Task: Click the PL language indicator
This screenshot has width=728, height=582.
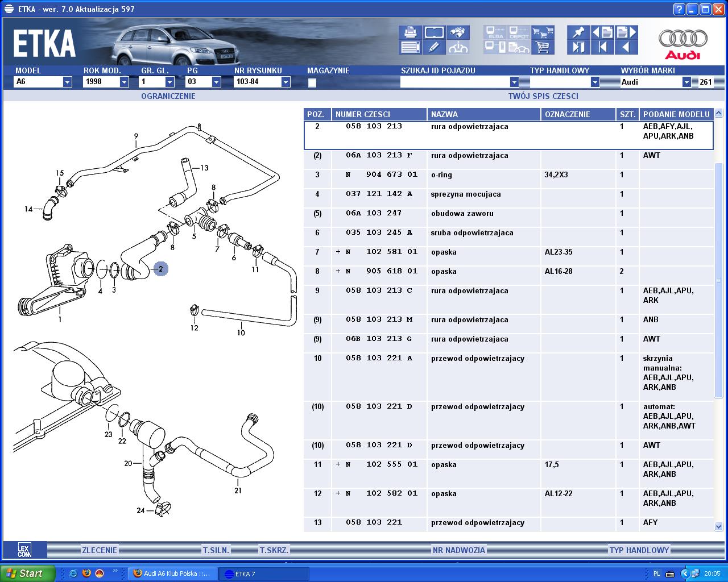Action: tap(657, 573)
